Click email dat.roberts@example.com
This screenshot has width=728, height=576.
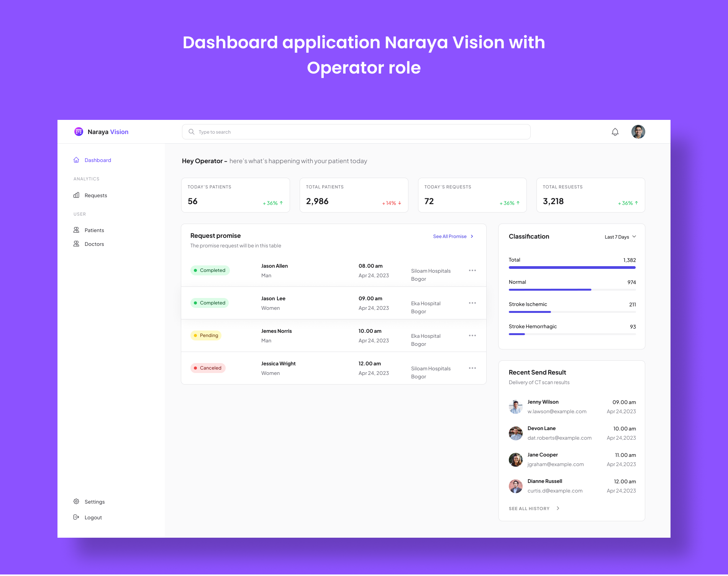pyautogui.click(x=559, y=438)
